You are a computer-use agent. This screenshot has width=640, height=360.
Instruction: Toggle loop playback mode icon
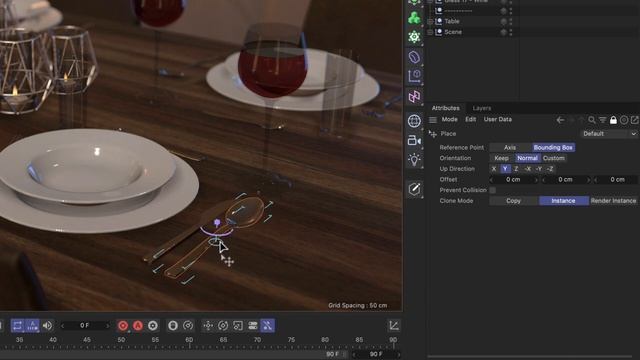pos(18,326)
